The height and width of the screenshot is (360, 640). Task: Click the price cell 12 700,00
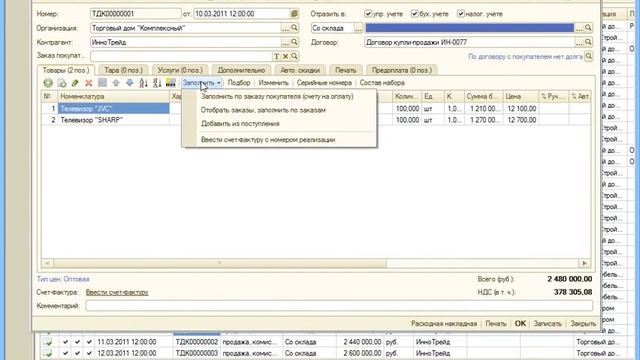click(x=521, y=120)
